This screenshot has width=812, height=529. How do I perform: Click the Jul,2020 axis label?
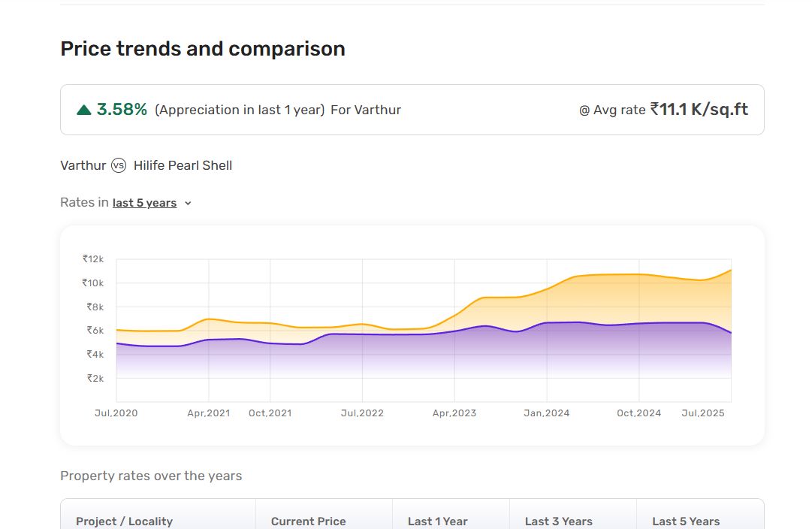[x=116, y=413]
